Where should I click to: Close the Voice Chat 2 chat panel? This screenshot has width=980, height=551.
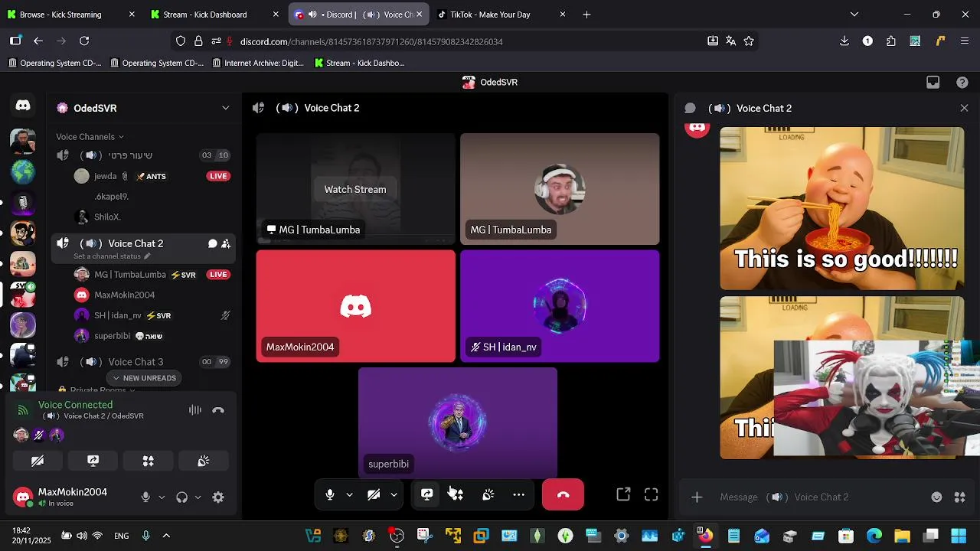[x=964, y=108]
